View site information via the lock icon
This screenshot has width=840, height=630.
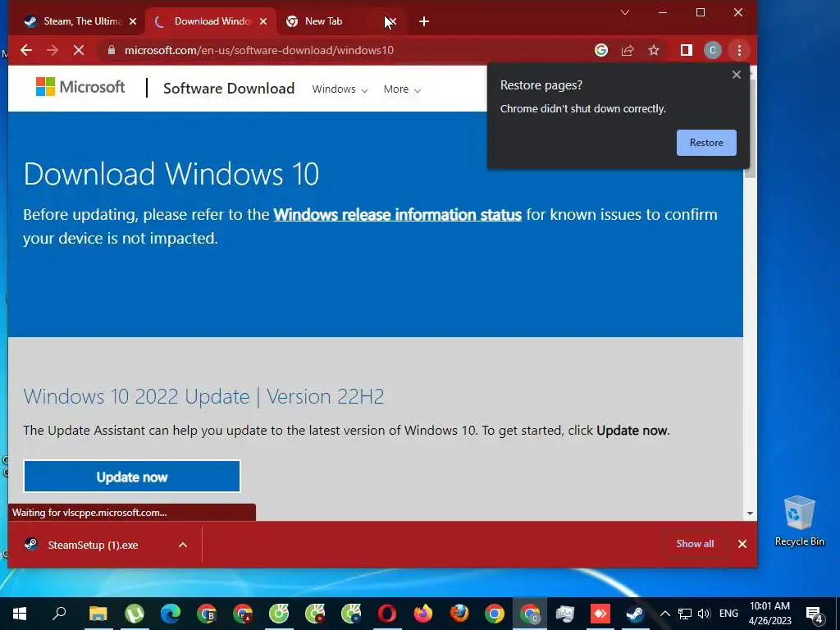[112, 50]
